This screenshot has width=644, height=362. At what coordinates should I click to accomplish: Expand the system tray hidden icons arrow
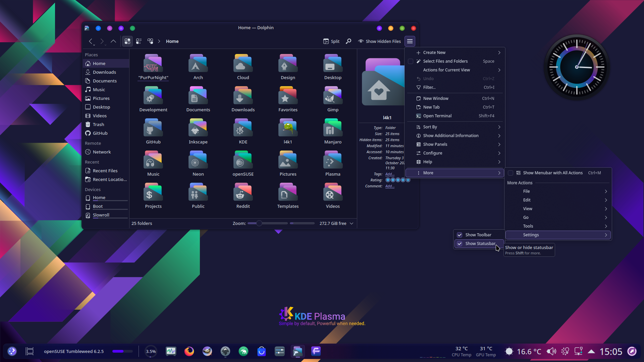[591, 351]
